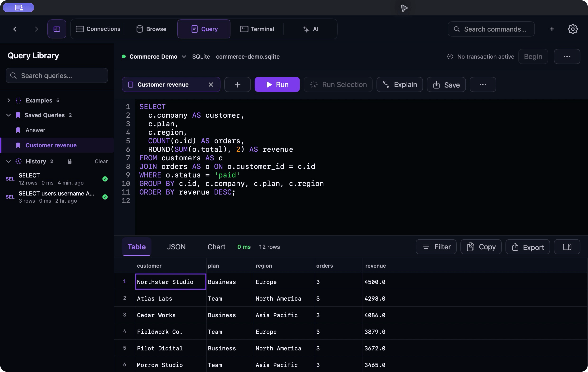
Task: Click the Search commands field
Action: [491, 29]
